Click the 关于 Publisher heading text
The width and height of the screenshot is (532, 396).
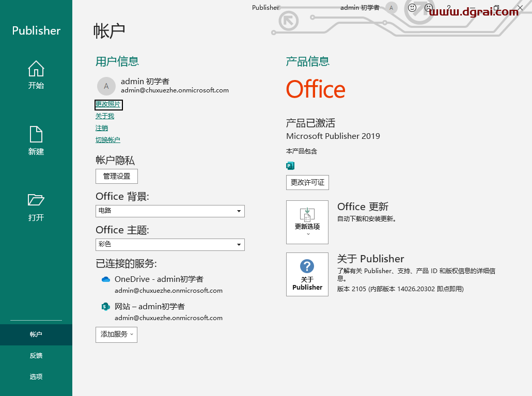[x=370, y=259]
